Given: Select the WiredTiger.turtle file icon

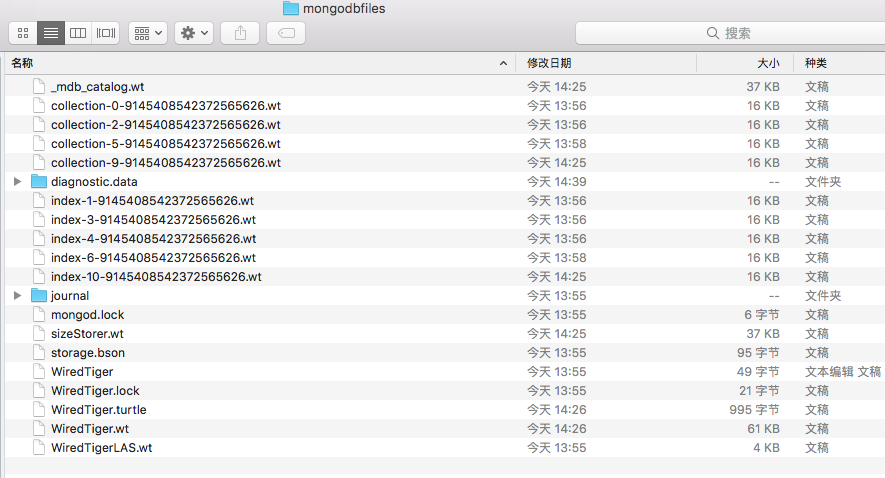Looking at the screenshot, I should pos(39,410).
